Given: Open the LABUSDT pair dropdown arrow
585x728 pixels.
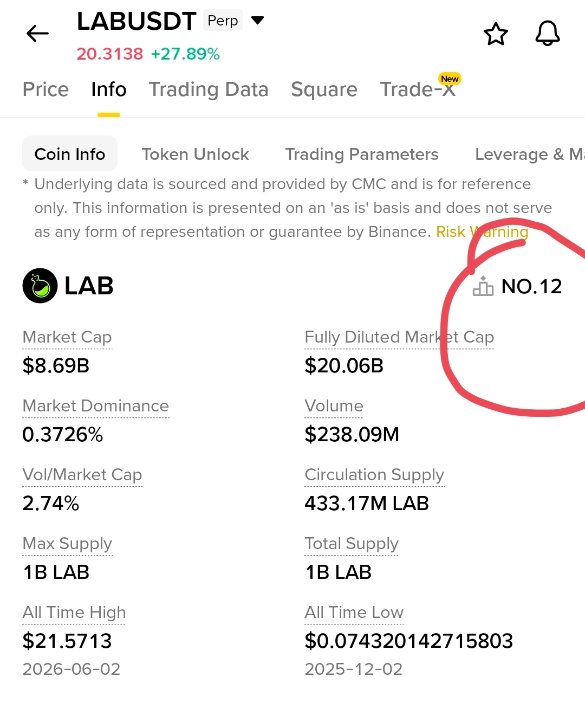Looking at the screenshot, I should coord(258,21).
